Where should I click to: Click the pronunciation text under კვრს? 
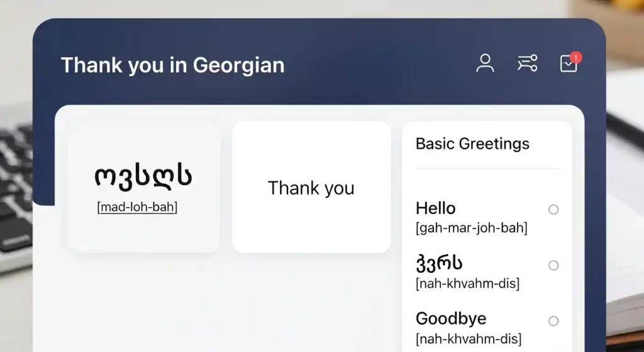[467, 283]
